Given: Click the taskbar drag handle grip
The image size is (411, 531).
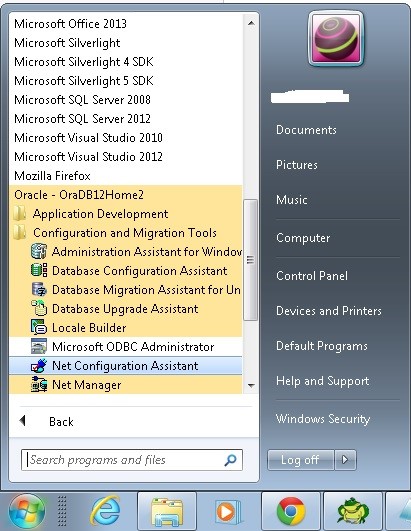Looking at the screenshot, I should point(62,511).
